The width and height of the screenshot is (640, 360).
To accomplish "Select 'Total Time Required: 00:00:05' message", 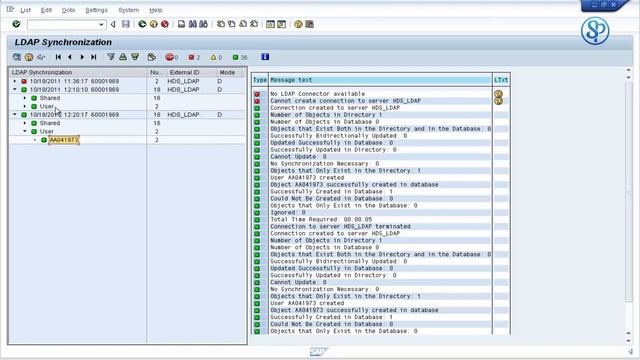I will click(x=321, y=220).
